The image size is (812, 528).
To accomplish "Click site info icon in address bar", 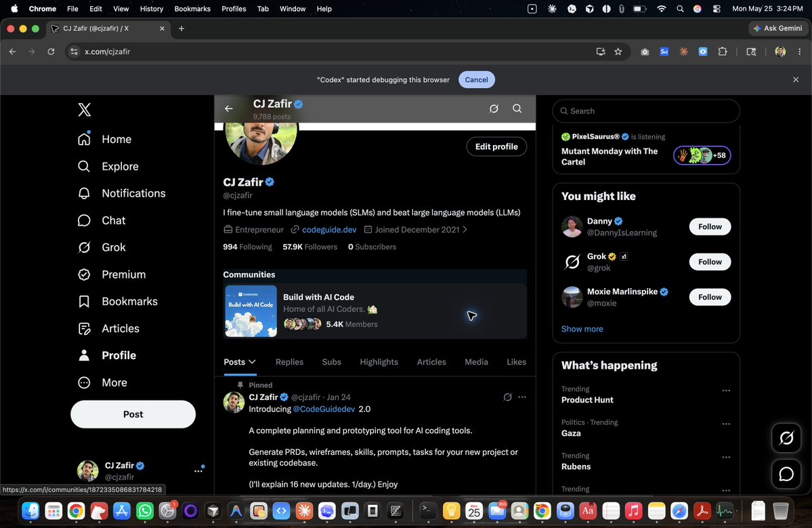I will 74,52.
